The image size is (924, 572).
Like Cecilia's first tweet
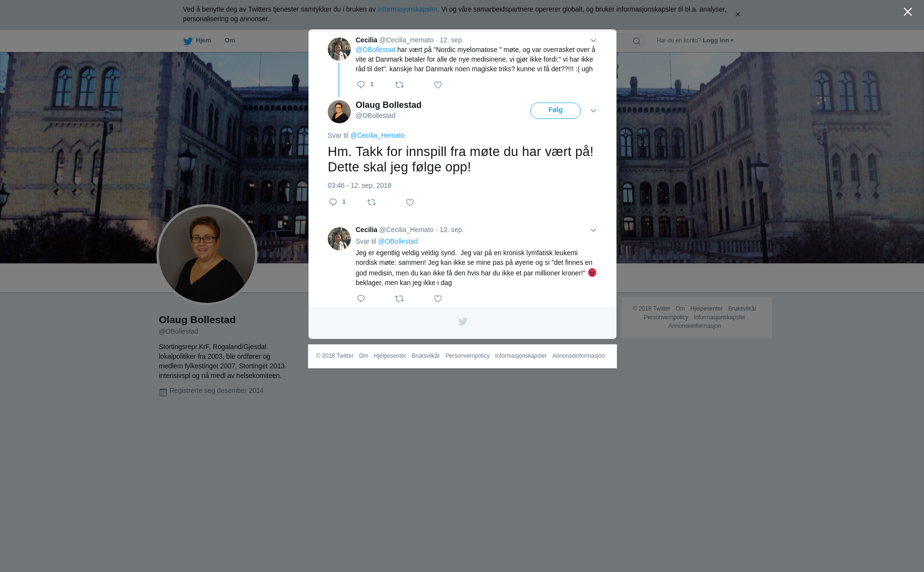[x=438, y=85]
